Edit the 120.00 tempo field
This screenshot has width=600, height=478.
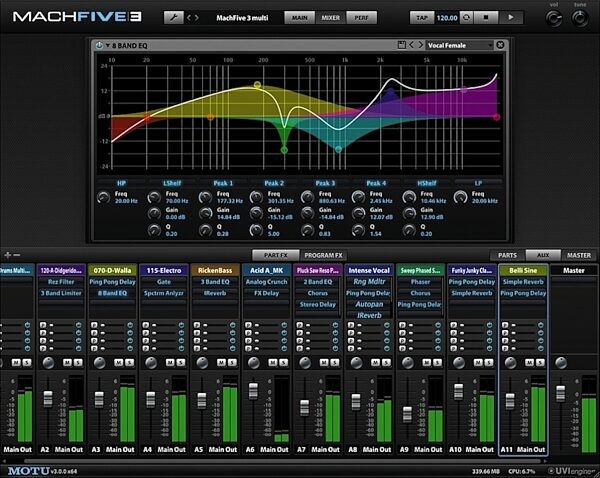click(447, 18)
